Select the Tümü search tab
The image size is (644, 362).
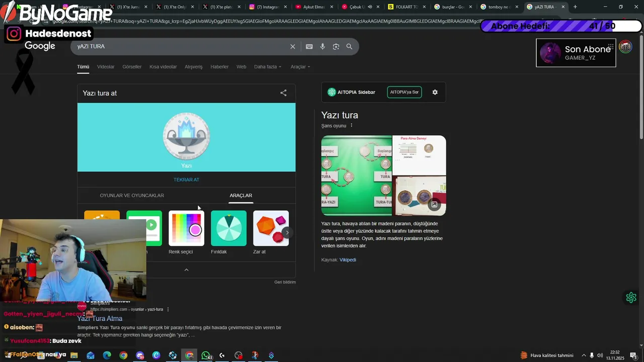click(x=83, y=67)
